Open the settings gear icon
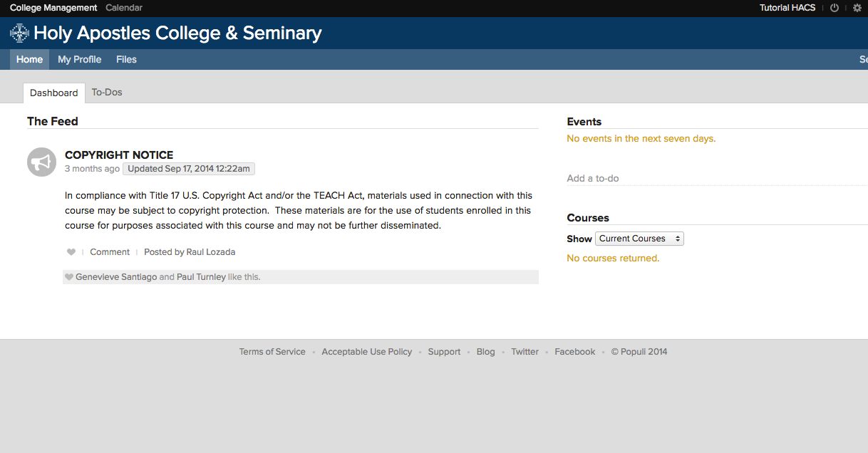This screenshot has width=868, height=453. [857, 8]
